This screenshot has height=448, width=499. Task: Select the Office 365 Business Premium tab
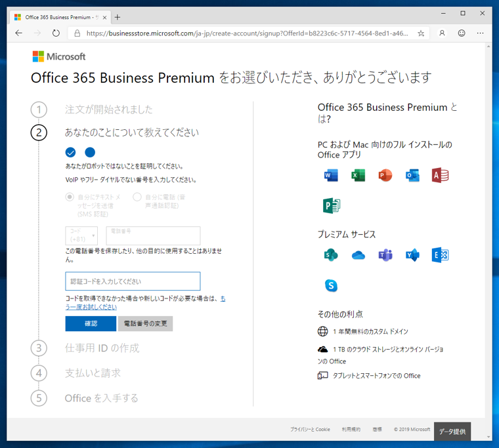click(60, 17)
